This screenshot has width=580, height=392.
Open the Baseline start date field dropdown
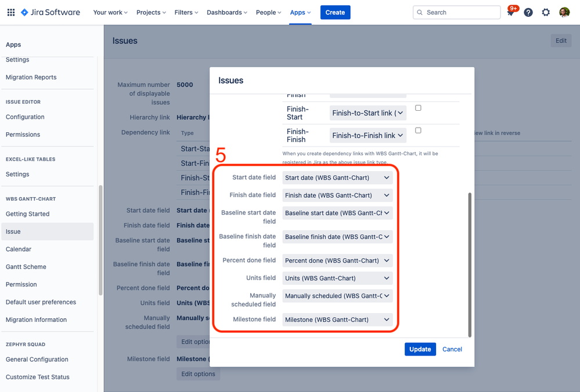click(x=337, y=213)
